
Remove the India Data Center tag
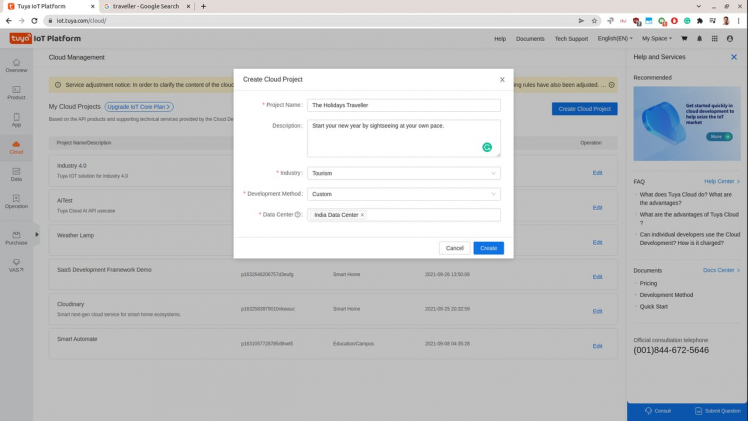tap(362, 215)
